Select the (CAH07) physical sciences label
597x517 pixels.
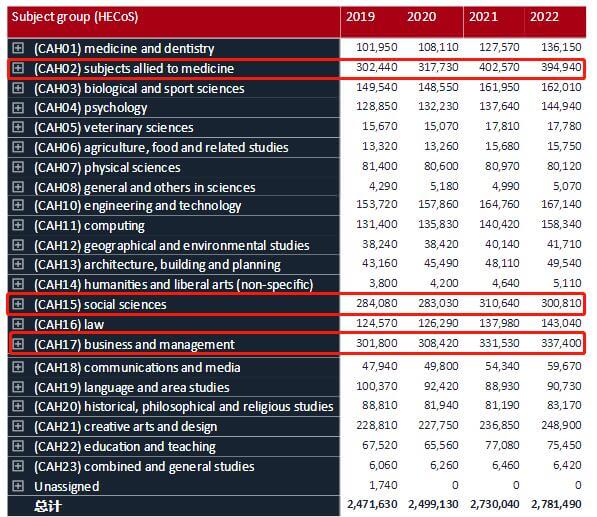107,168
